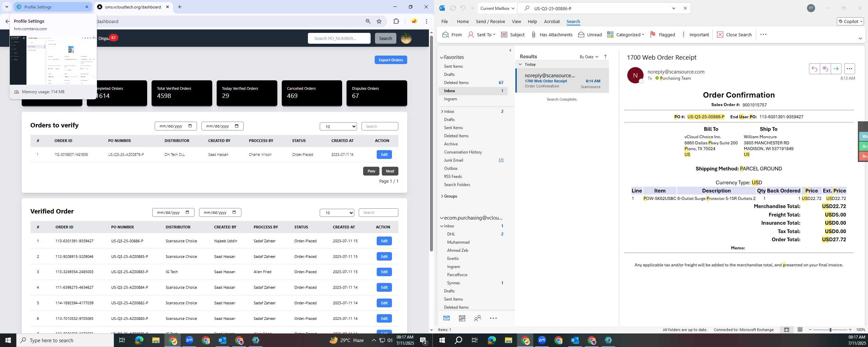Click the Search PO_NUMBER input field

pos(339,38)
